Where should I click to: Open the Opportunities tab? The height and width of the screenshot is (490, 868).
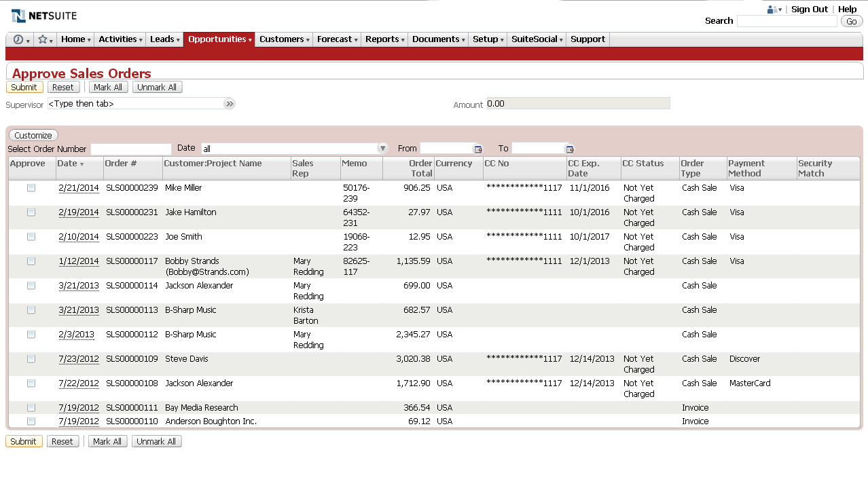pyautogui.click(x=219, y=39)
